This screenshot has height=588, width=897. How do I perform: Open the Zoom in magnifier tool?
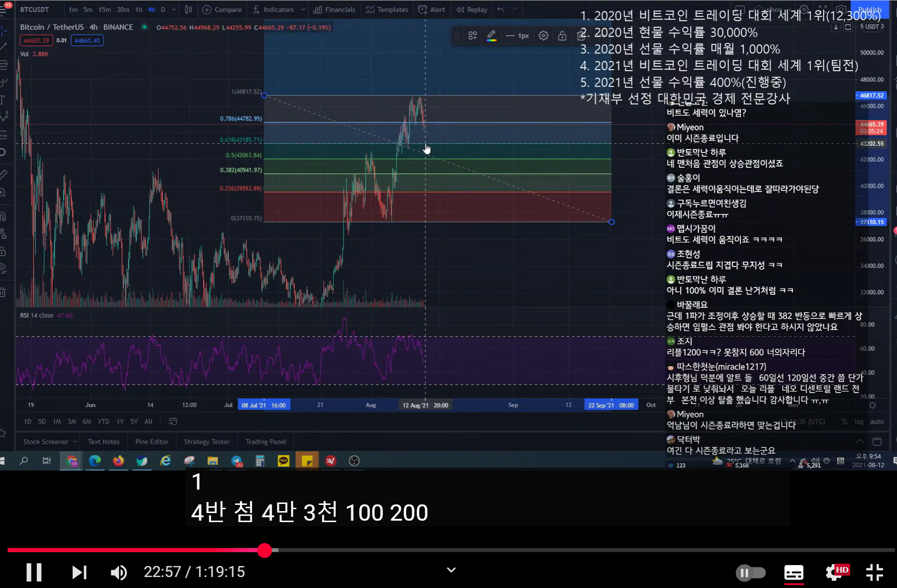pyautogui.click(x=3, y=192)
